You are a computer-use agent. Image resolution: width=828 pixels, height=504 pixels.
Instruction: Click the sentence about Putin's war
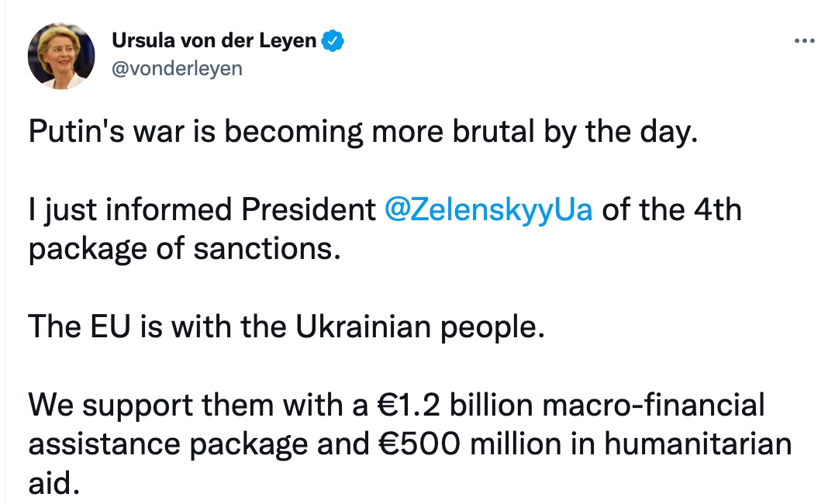pos(364,132)
